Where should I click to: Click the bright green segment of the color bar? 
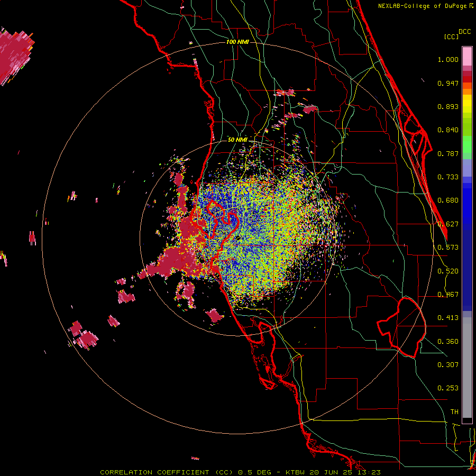(467, 144)
